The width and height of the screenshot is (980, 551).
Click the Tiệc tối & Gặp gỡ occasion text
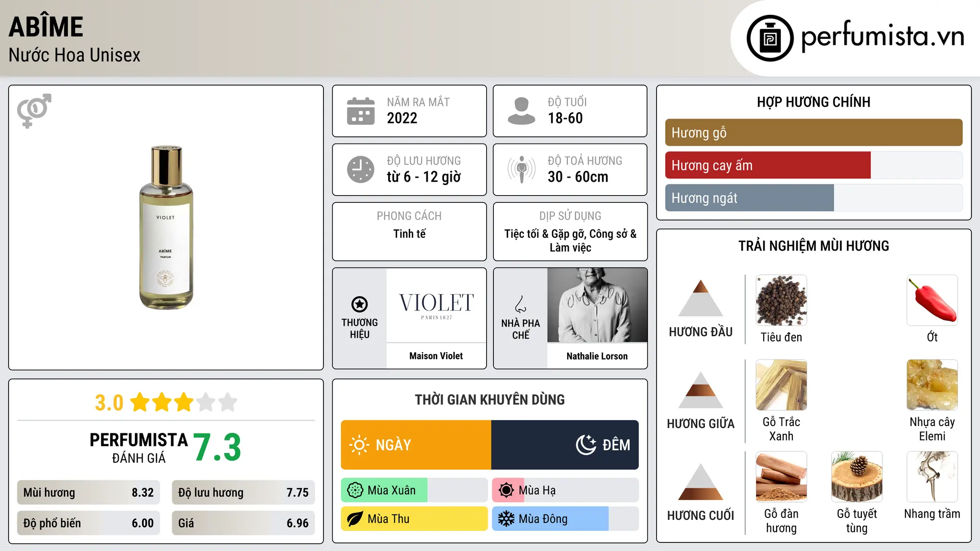(x=570, y=241)
